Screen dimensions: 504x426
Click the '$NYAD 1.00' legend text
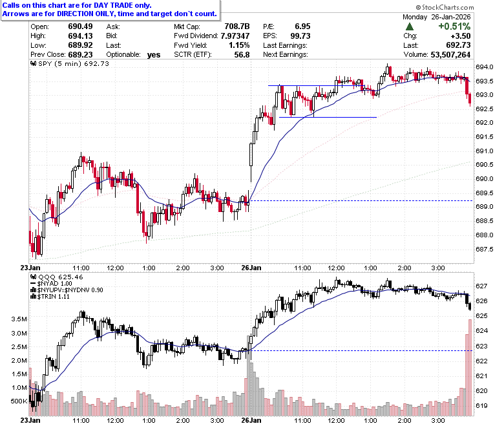coord(54,284)
